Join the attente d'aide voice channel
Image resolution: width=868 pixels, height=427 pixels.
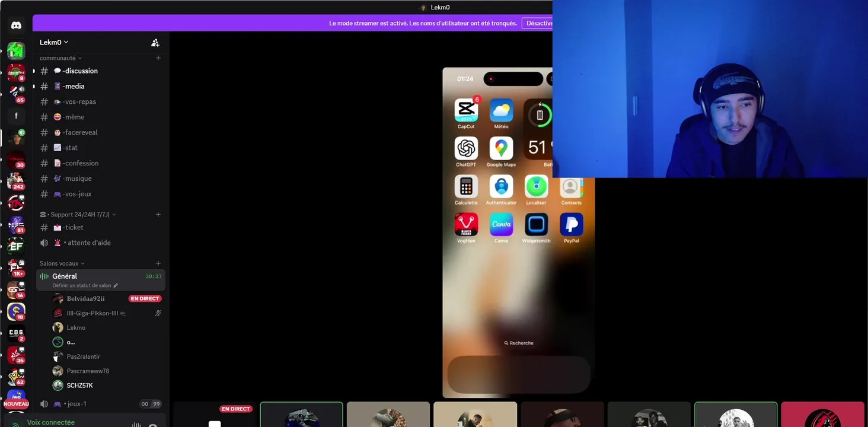coord(101,243)
